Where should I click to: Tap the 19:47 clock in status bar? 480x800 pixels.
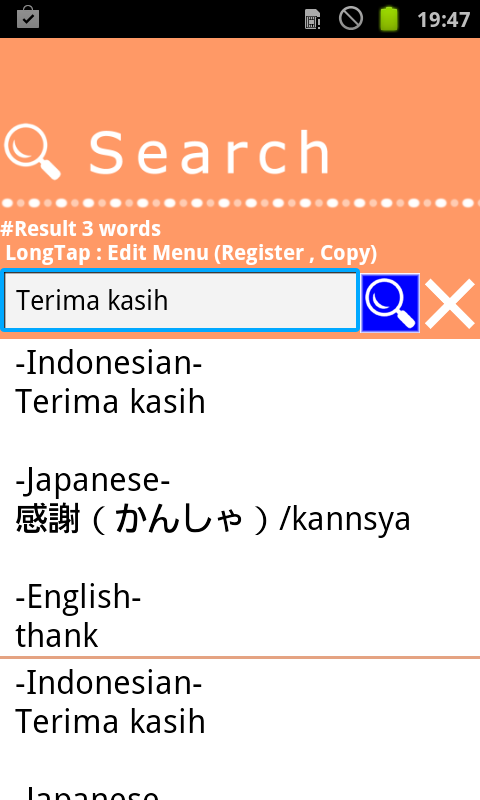coord(443,20)
